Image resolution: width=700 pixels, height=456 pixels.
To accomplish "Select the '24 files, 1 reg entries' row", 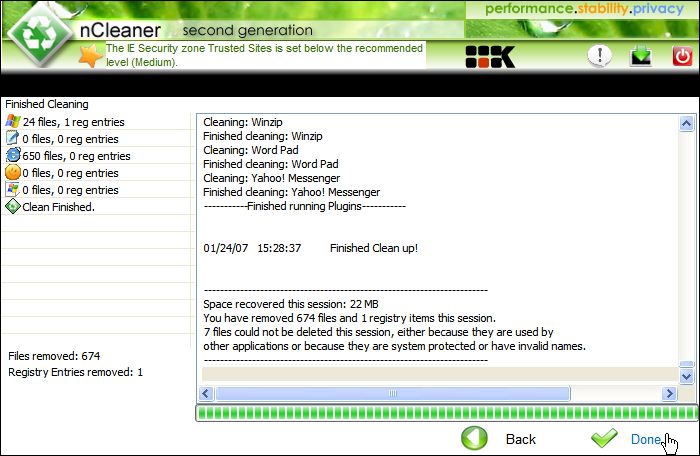I will click(x=96, y=121).
